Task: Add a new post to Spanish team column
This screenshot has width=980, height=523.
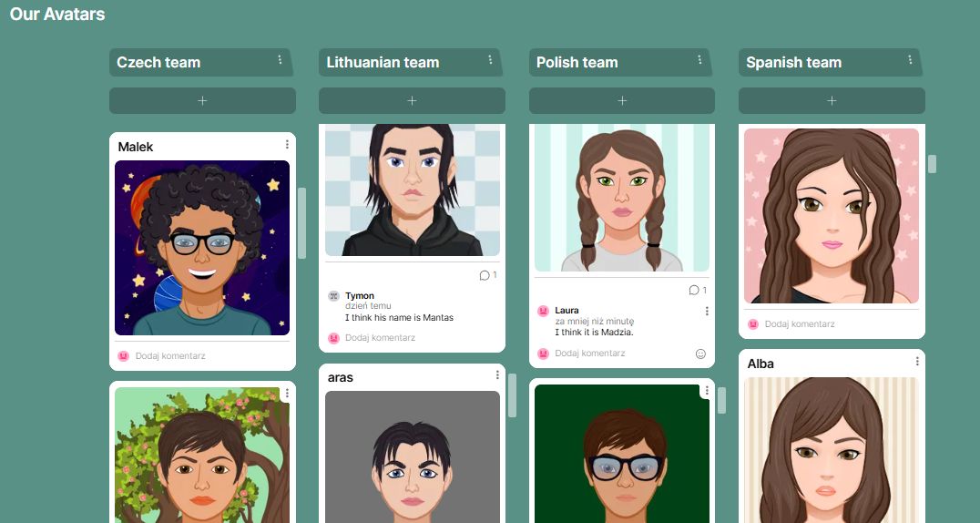Action: click(832, 101)
